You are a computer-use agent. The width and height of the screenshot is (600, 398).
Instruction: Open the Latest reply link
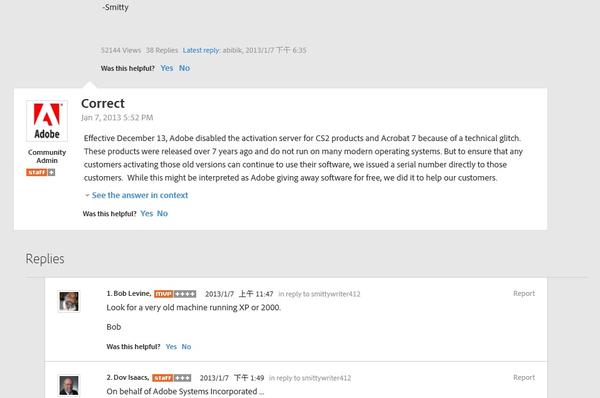coord(201,51)
